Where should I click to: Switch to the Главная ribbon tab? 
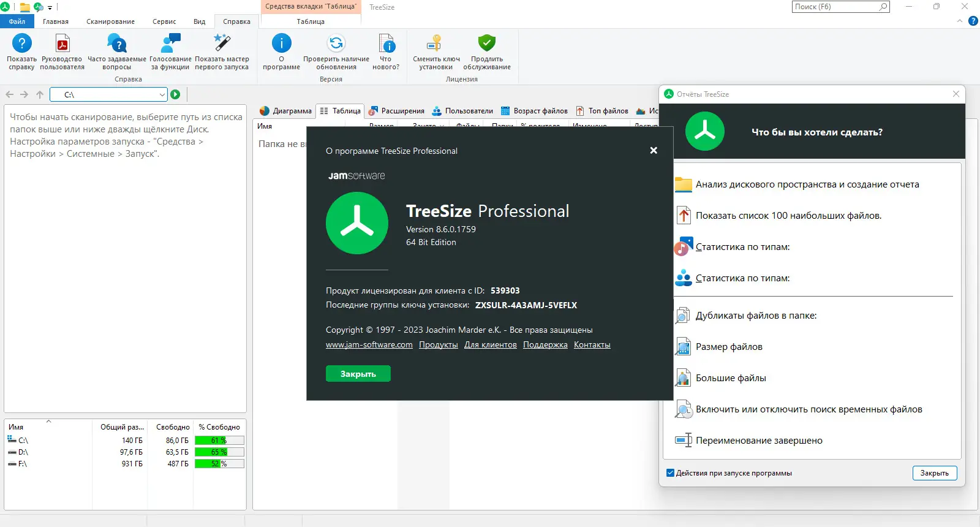point(56,21)
